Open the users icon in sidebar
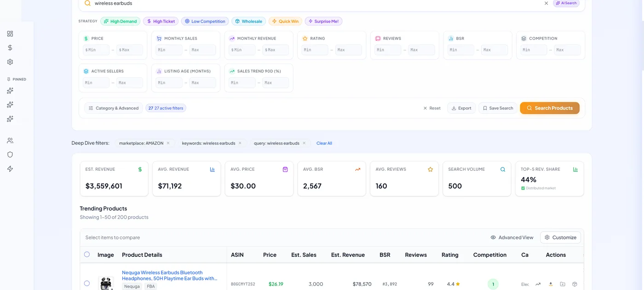The image size is (644, 290). pyautogui.click(x=10, y=140)
